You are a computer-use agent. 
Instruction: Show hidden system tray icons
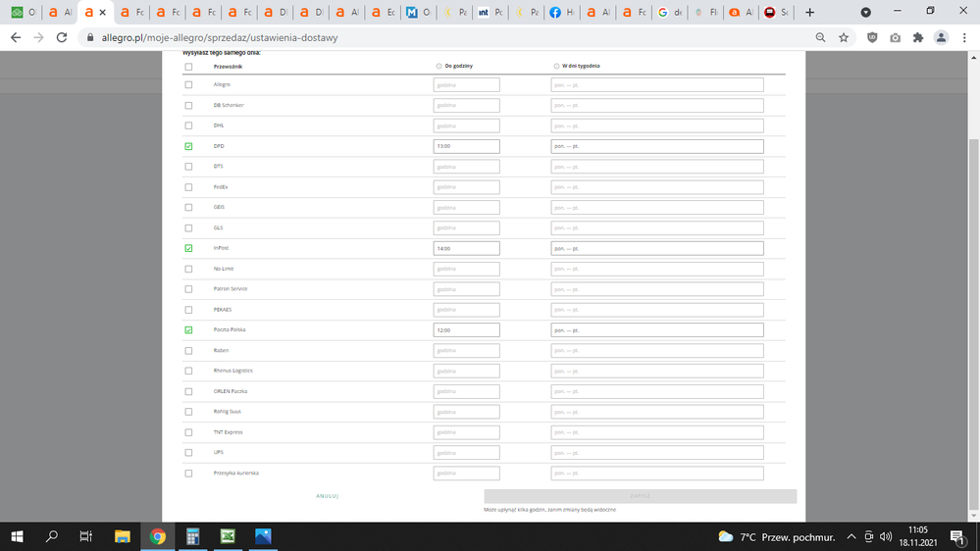click(851, 536)
